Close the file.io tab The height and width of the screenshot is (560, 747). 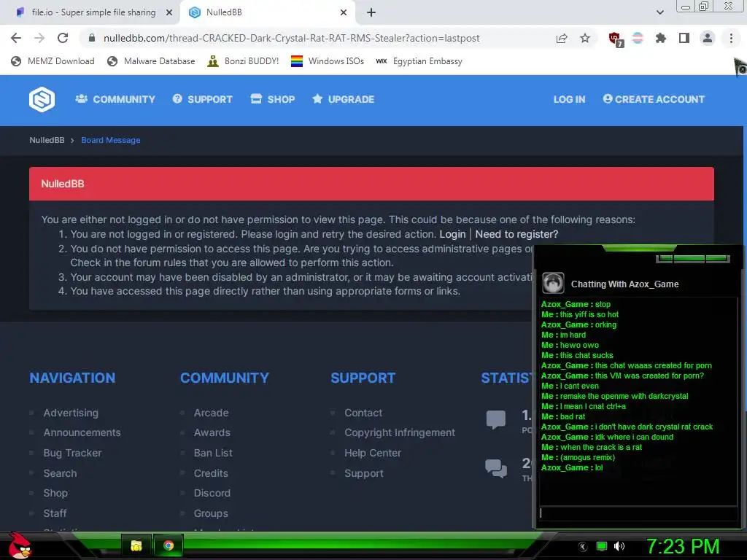pos(169,12)
